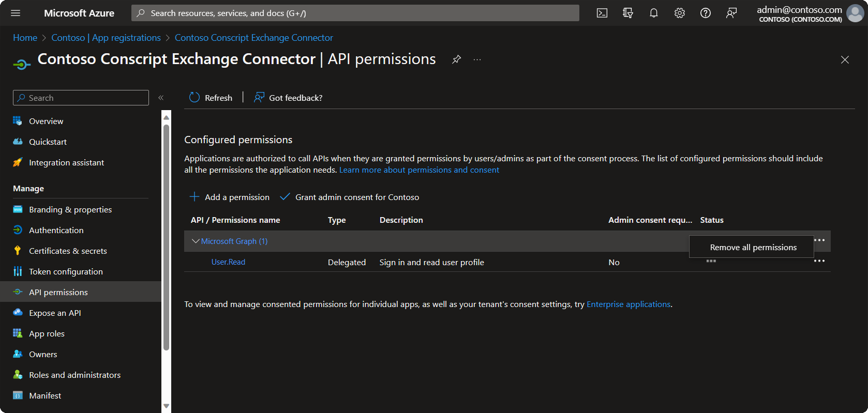Click the Integration assistant rocket icon
The height and width of the screenshot is (413, 868).
(x=18, y=162)
